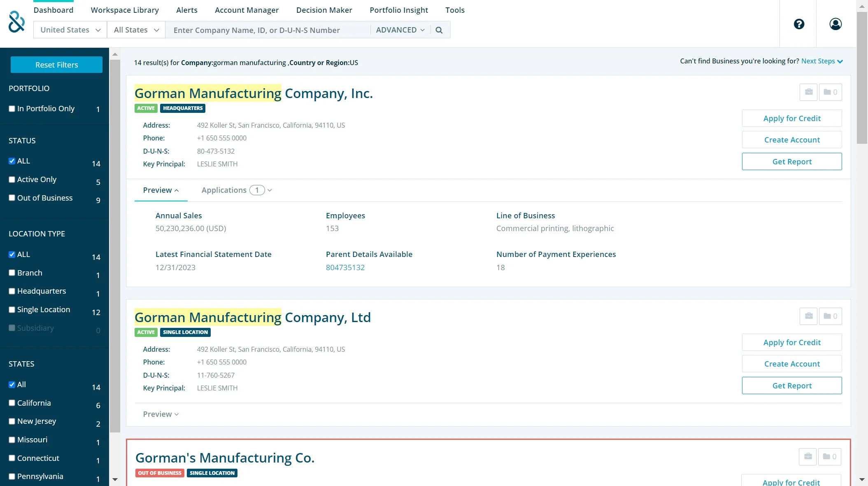Image resolution: width=868 pixels, height=486 pixels.
Task: Open Gorman's Manufacturing Co. title
Action: tap(225, 458)
